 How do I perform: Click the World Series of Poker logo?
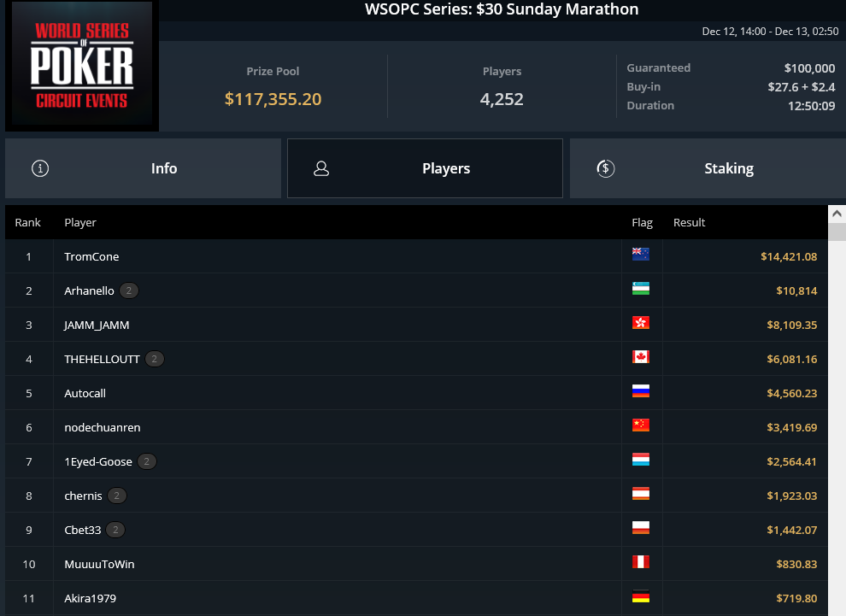(82, 66)
